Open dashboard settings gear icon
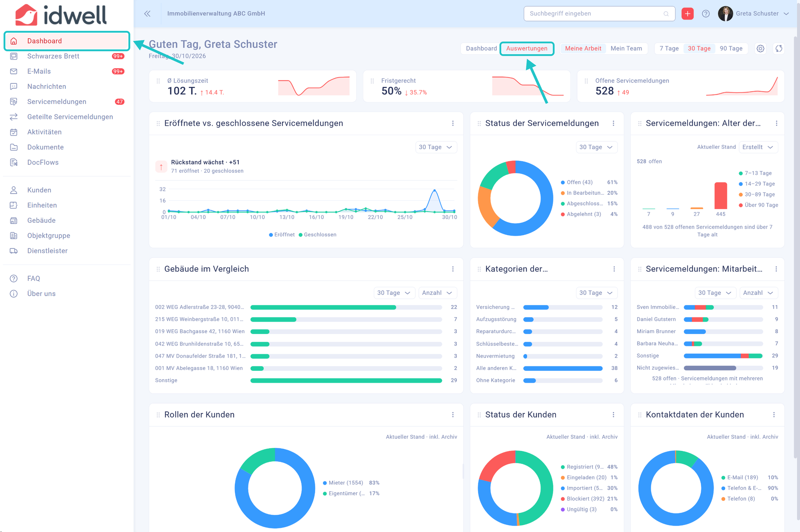 pos(760,48)
